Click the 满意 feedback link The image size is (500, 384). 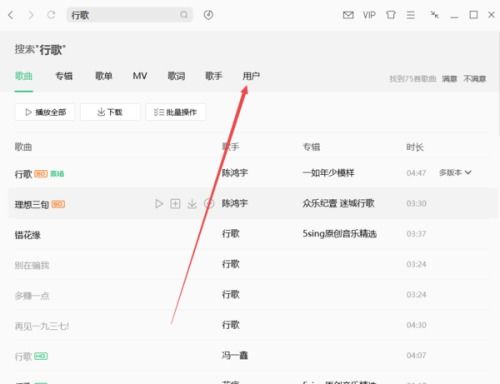pos(449,79)
